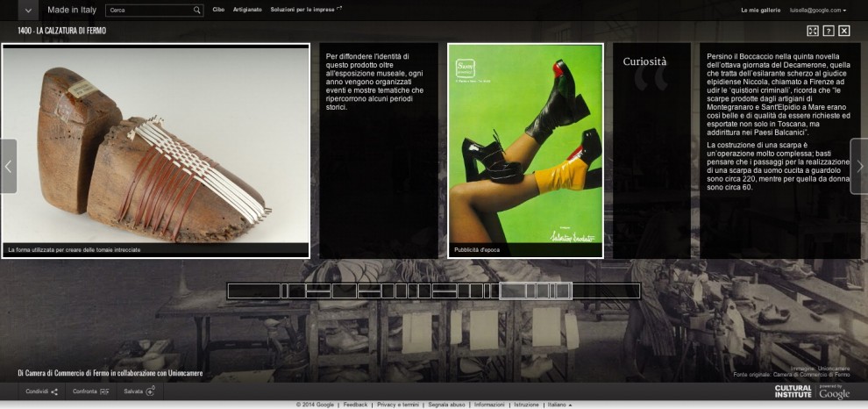Screen dimensions: 868x409
Task: Open Informazioni footer link
Action: [489, 405]
